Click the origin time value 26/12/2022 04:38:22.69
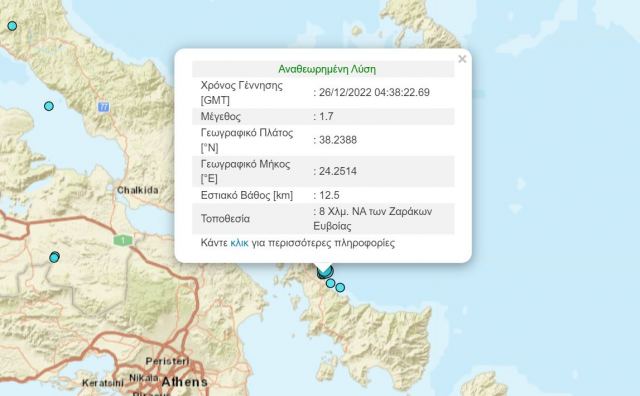Viewport: 640px width, 396px height. click(x=374, y=92)
